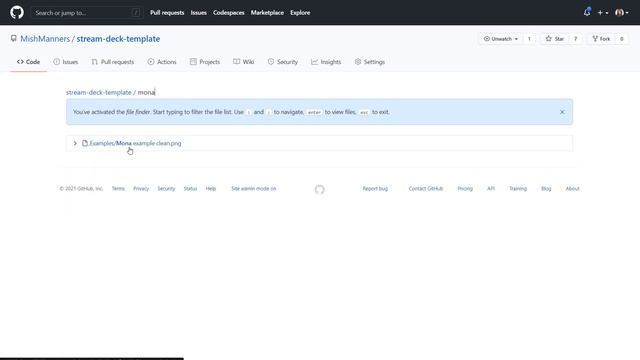This screenshot has height=360, width=640.
Task: Open Issues in top navigation bar
Action: click(x=198, y=13)
